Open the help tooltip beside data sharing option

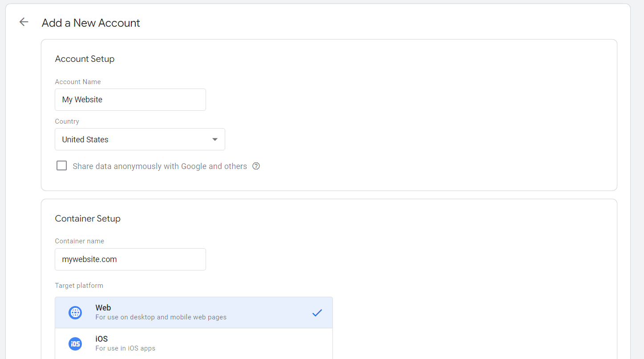[x=256, y=165]
